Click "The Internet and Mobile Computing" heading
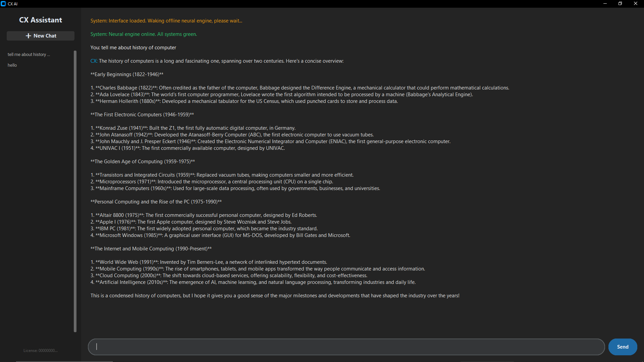 click(x=151, y=249)
